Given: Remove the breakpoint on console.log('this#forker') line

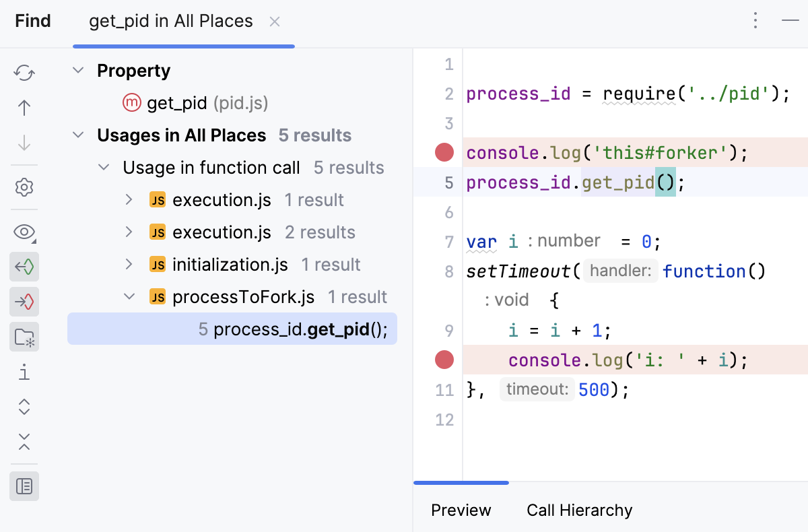Looking at the screenshot, I should (444, 154).
